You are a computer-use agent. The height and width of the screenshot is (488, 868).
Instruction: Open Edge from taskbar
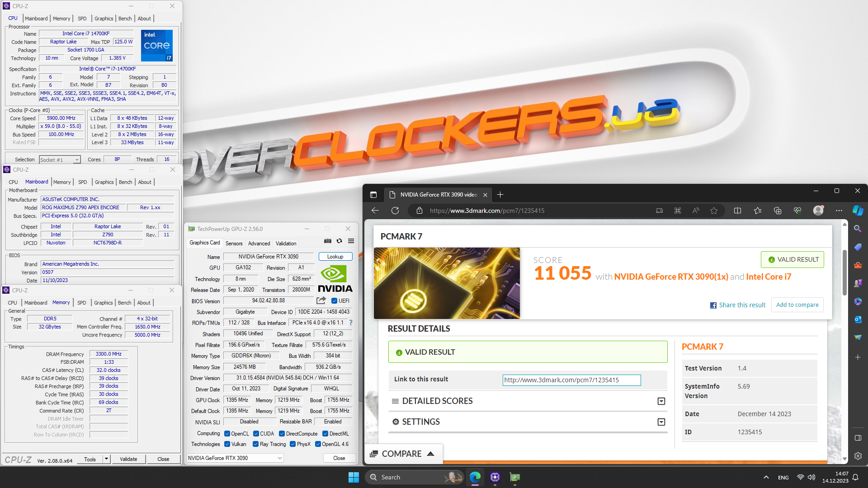click(x=475, y=477)
